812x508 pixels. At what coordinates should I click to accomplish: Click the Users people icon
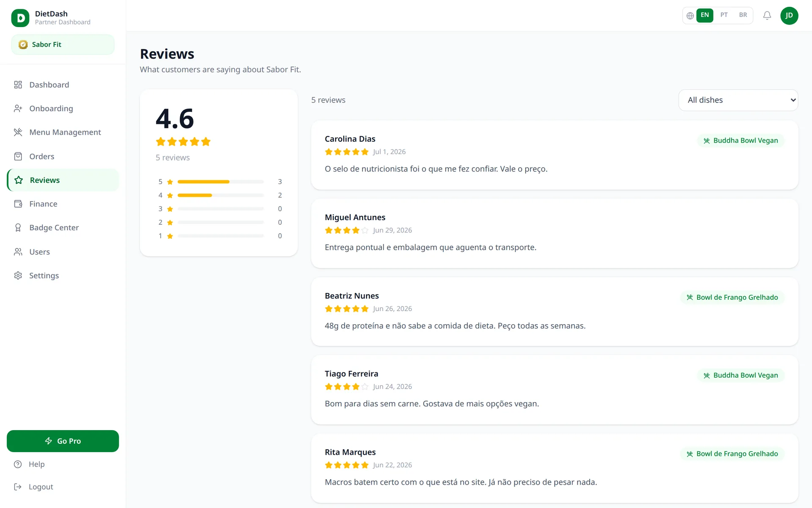coord(18,251)
